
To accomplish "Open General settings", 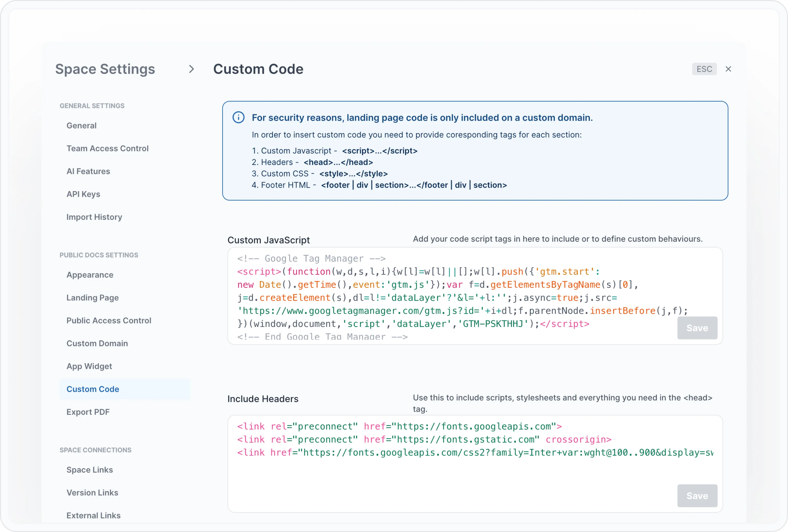I will point(81,126).
